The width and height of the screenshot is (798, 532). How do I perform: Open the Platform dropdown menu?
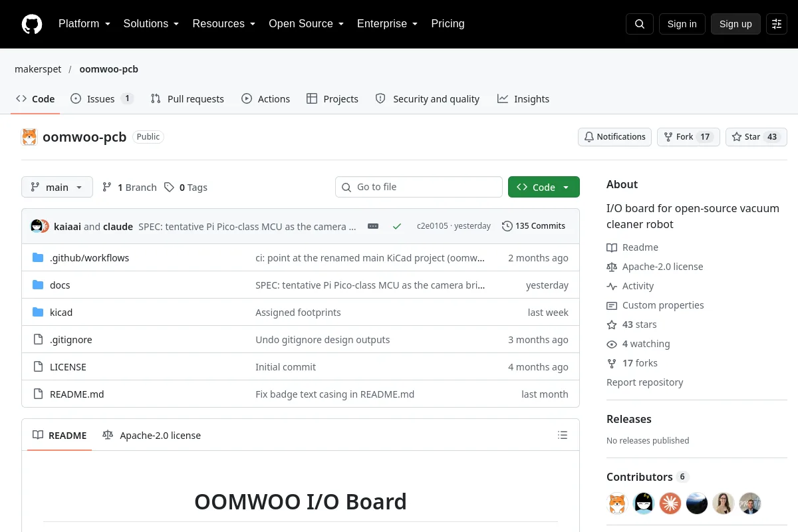click(84, 24)
